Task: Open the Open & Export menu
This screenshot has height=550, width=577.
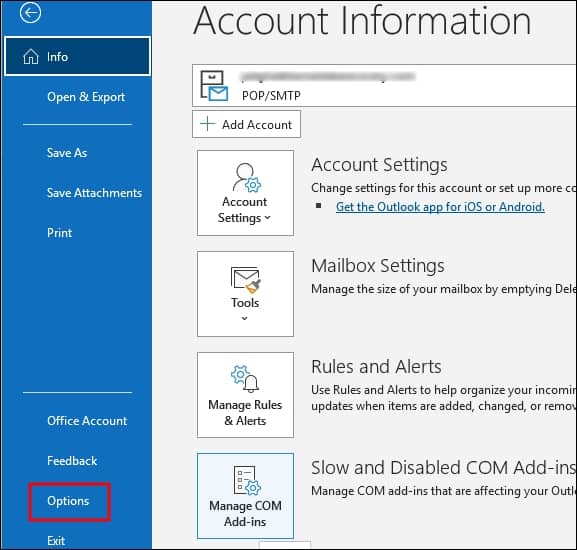Action: (x=86, y=97)
